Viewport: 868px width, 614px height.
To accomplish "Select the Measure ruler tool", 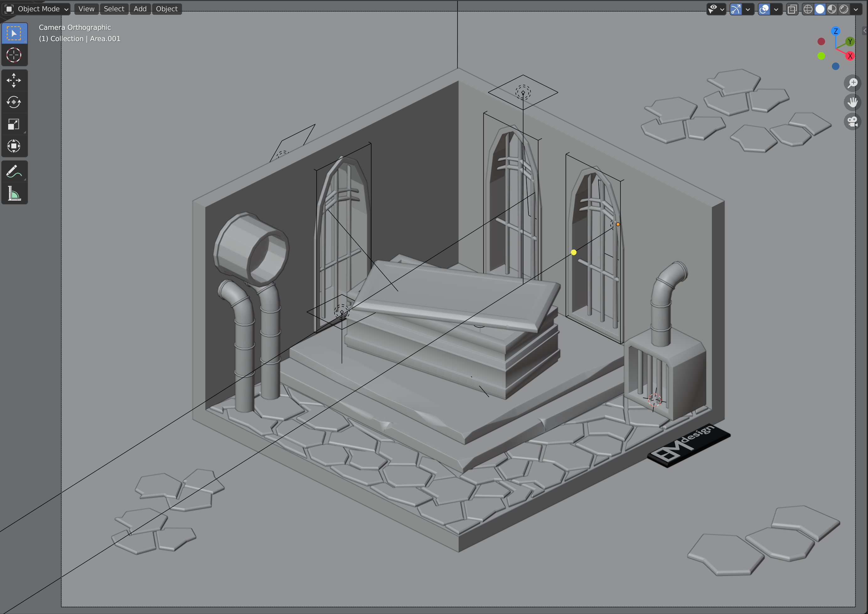I will tap(14, 193).
